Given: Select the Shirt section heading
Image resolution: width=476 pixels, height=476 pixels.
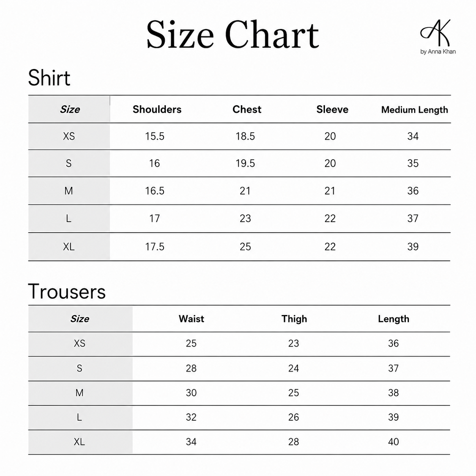Looking at the screenshot, I should click(49, 78).
